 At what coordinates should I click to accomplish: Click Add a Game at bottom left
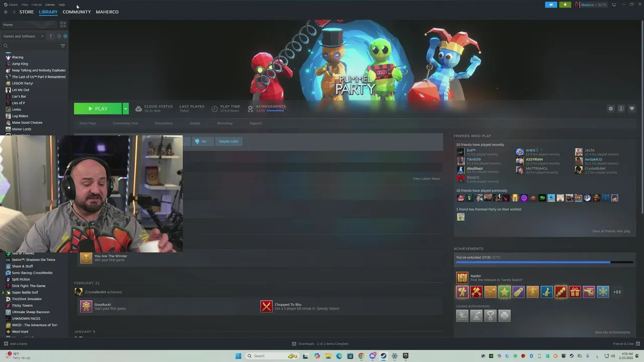(16, 344)
